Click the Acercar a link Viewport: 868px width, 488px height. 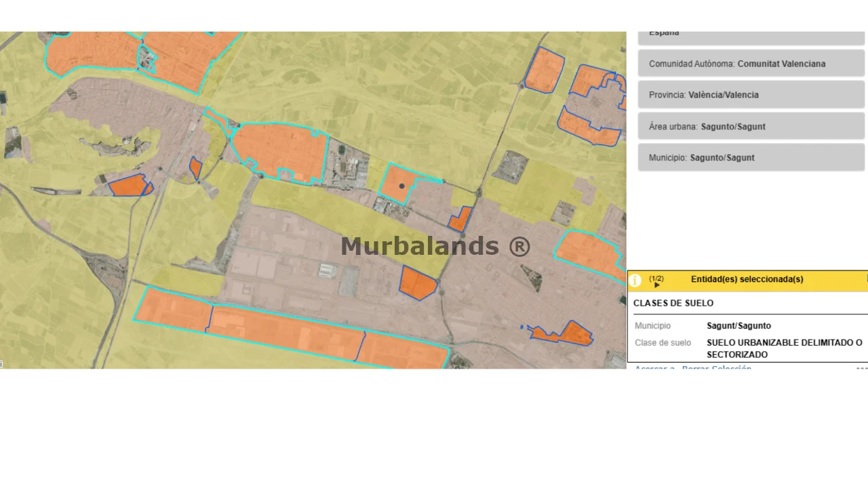tap(654, 369)
